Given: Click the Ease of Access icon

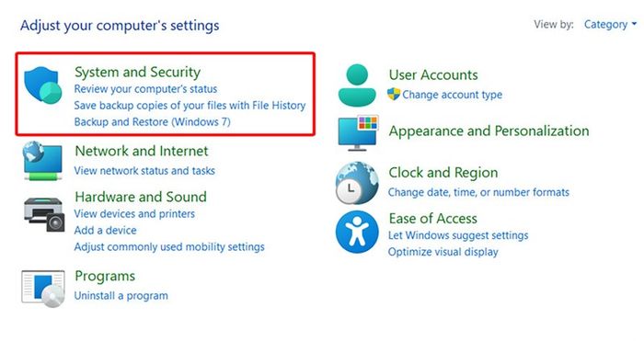Looking at the screenshot, I should (x=357, y=232).
